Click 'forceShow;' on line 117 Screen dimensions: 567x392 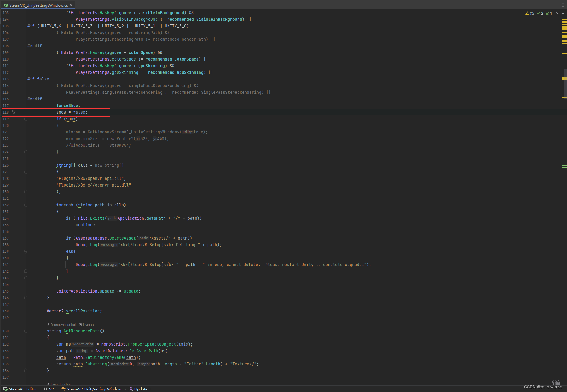click(x=68, y=105)
